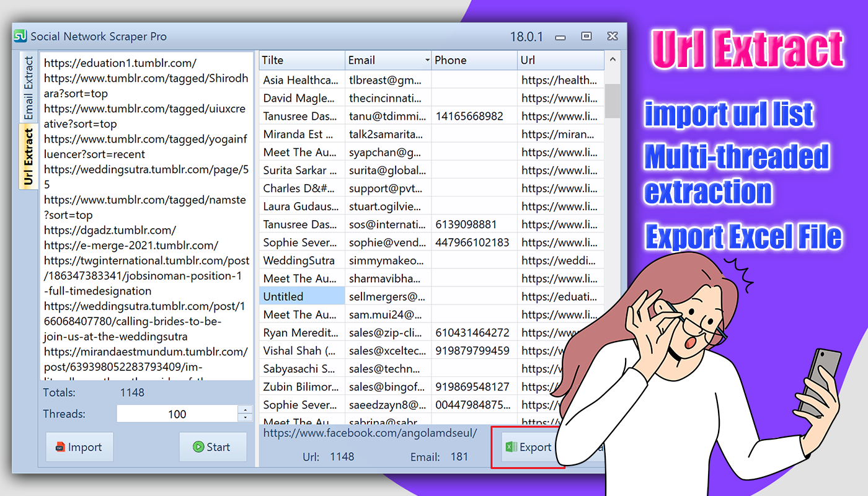Increase Threads value with up arrow
The height and width of the screenshot is (496, 868).
click(246, 409)
